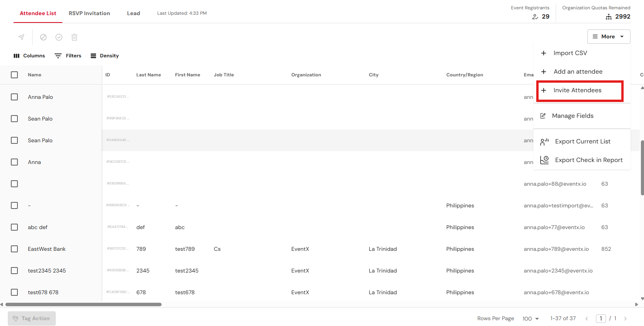644x326 pixels.
Task: Open the Filters panel
Action: [68, 56]
